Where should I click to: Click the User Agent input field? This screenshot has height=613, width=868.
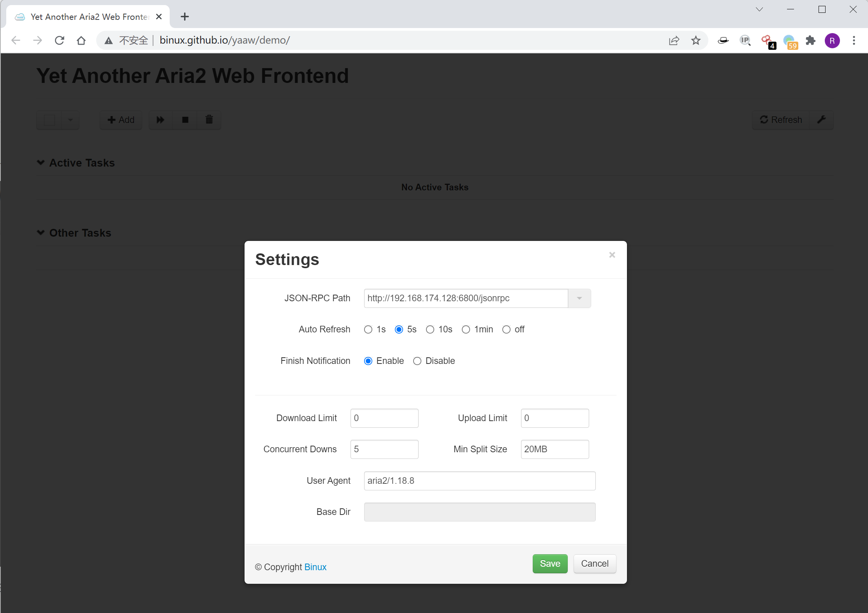pyautogui.click(x=479, y=481)
